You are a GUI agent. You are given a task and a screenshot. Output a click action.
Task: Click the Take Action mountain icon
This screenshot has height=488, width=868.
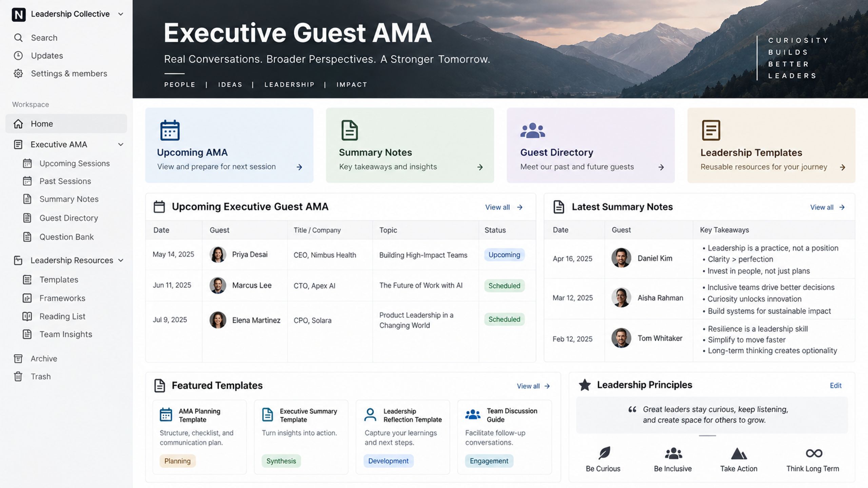click(x=738, y=453)
